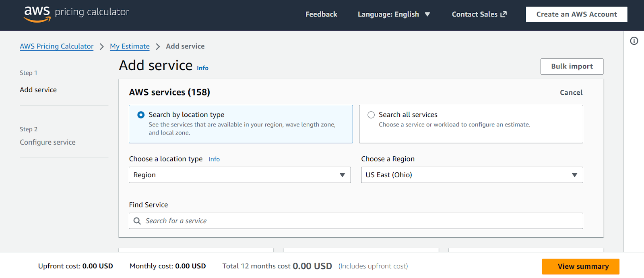The height and width of the screenshot is (278, 644).
Task: Open the Region location type dropdown
Action: tap(239, 175)
